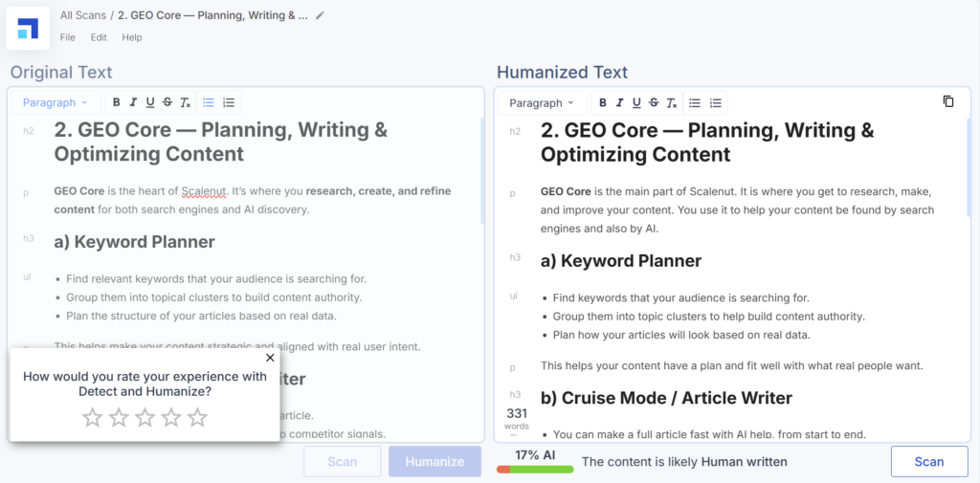
Task: Go to All Scans breadcrumb link
Action: (x=83, y=15)
